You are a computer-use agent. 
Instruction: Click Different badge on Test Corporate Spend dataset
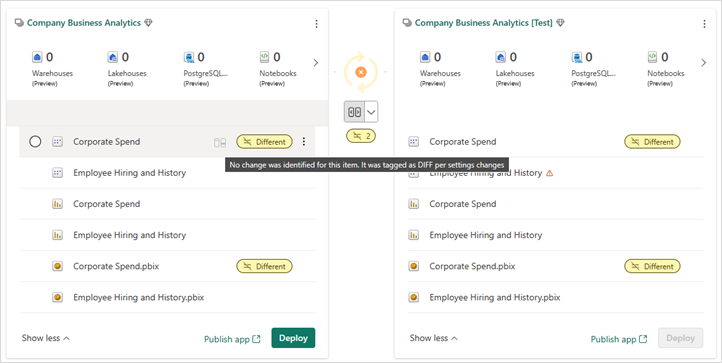pyautogui.click(x=652, y=142)
